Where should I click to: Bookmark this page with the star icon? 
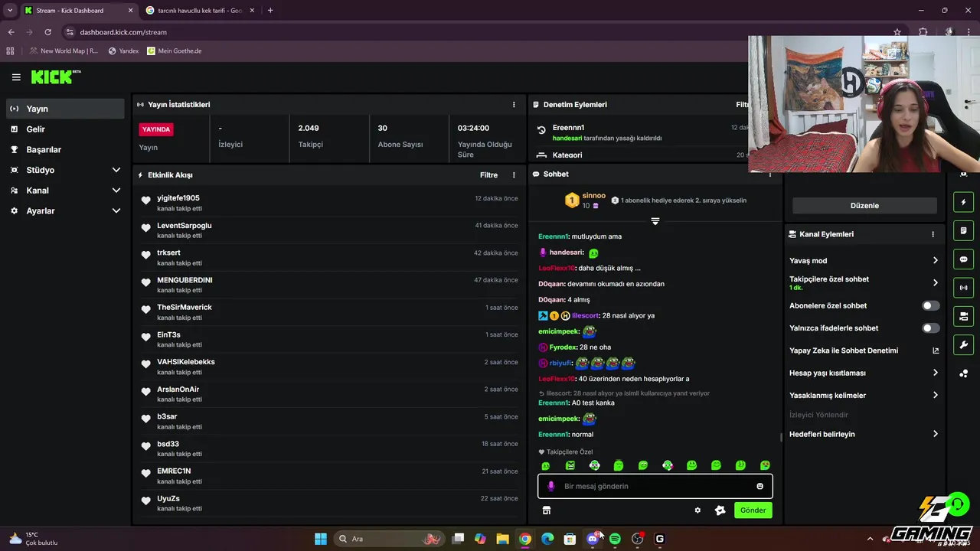(897, 32)
